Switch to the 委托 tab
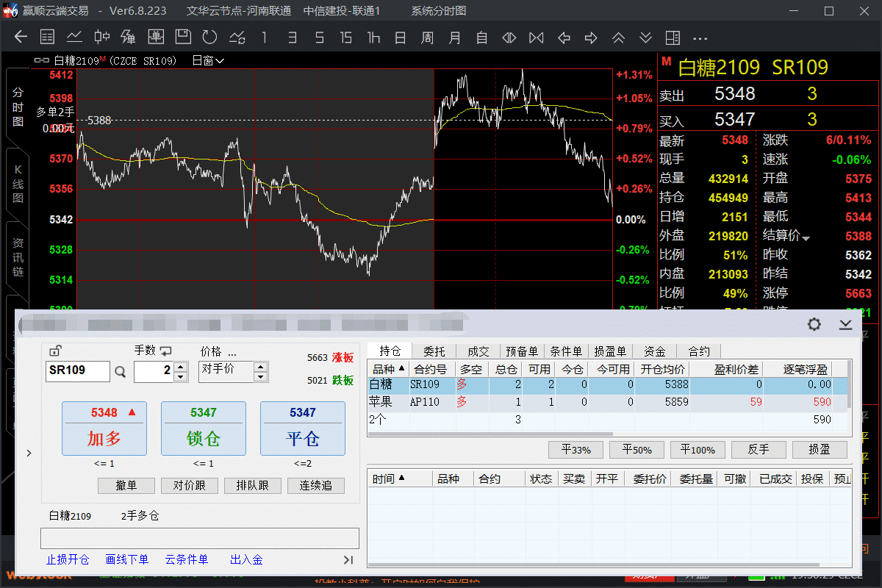 [x=434, y=351]
